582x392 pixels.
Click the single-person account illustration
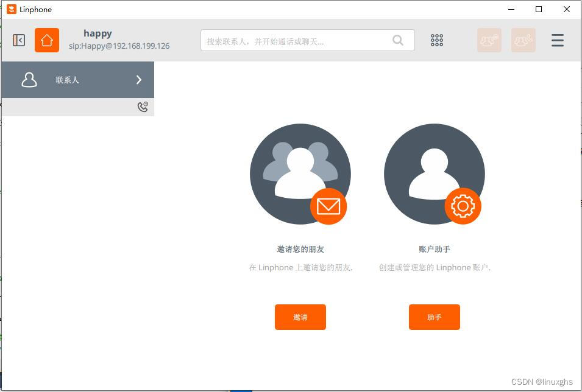[x=435, y=174]
